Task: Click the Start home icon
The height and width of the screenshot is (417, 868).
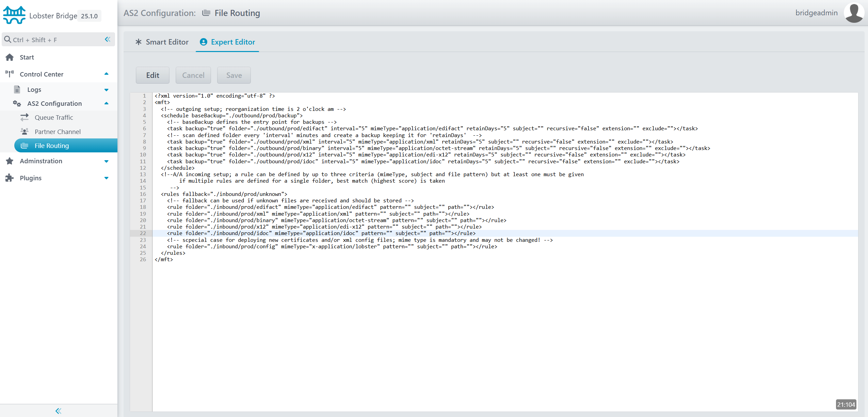Action: point(10,57)
